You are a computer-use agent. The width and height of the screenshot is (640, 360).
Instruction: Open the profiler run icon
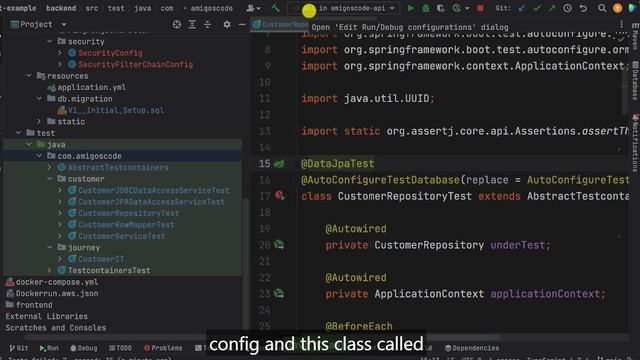coord(457,8)
